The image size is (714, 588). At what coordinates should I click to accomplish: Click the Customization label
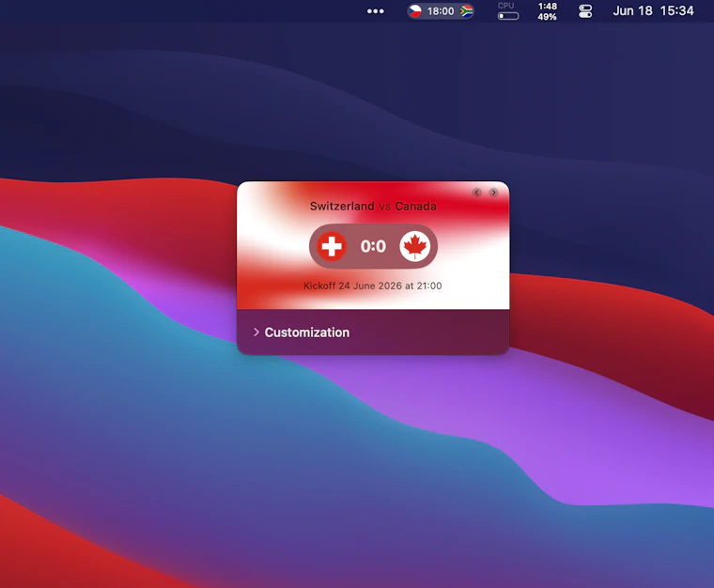click(307, 333)
